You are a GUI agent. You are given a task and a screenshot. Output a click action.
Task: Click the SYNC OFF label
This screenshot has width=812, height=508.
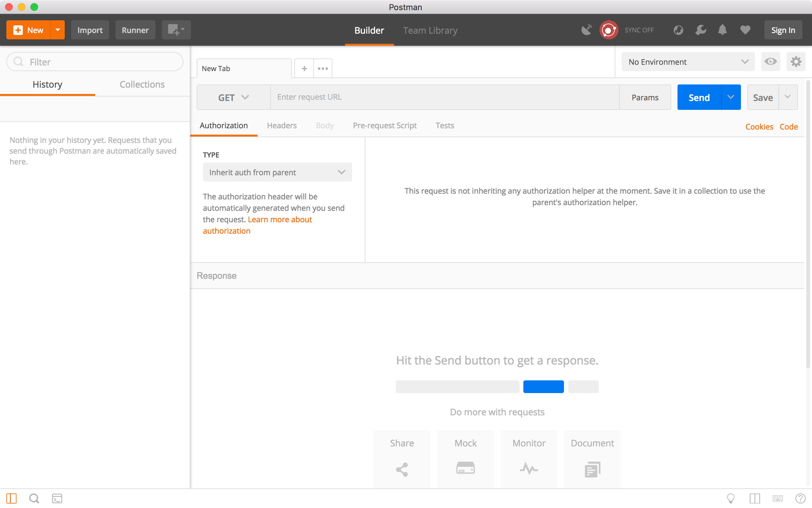tap(639, 30)
